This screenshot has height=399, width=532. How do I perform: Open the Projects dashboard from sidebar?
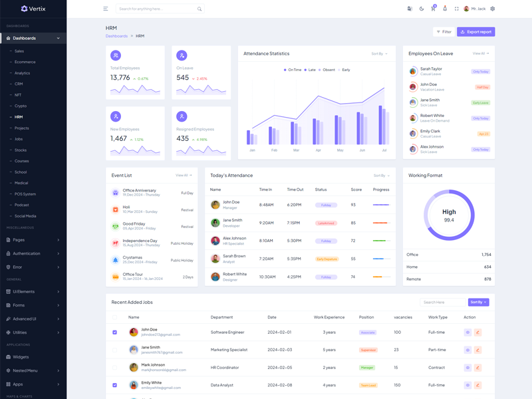coord(22,128)
